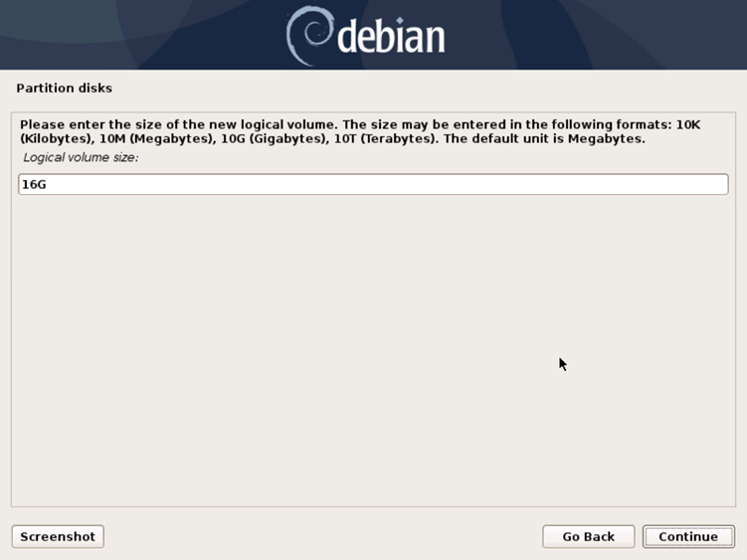The width and height of the screenshot is (747, 560).
Task: Click the 10K format example text
Action: (x=688, y=125)
